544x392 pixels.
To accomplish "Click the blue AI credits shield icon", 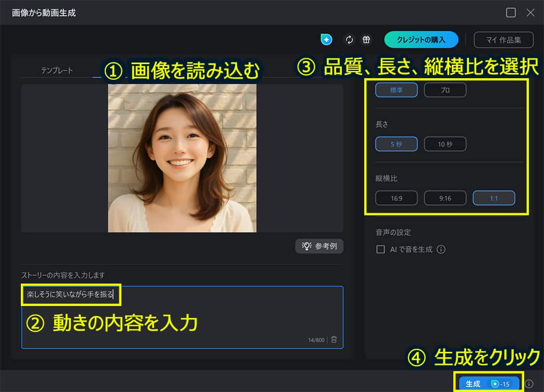I will [326, 40].
